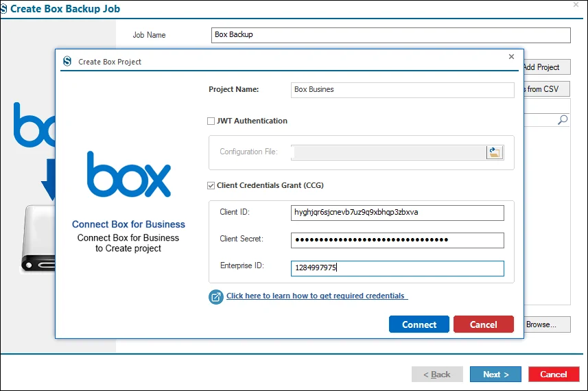The height and width of the screenshot is (391, 588).
Task: Click the red Cancel button in Backup Job window
Action: point(554,374)
